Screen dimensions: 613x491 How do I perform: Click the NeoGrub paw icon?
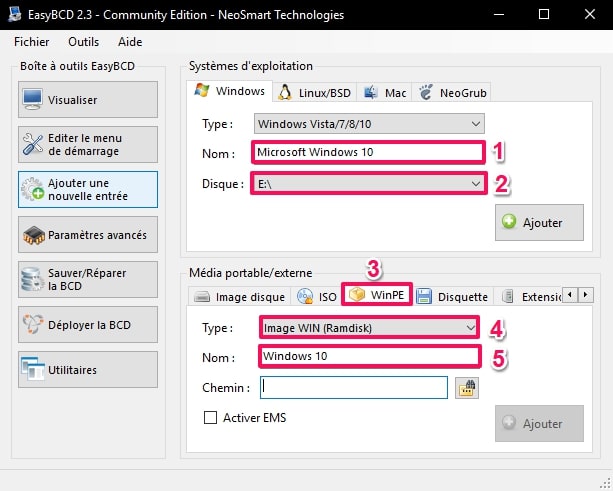pos(426,93)
